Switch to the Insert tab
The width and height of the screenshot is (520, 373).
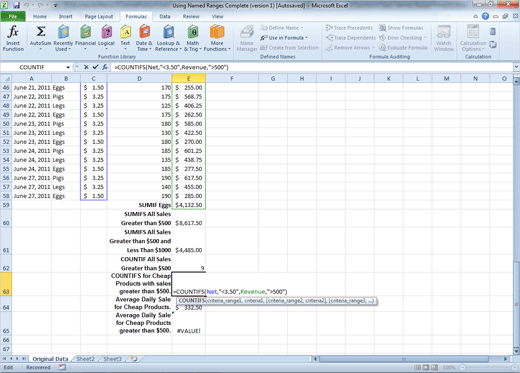point(66,16)
